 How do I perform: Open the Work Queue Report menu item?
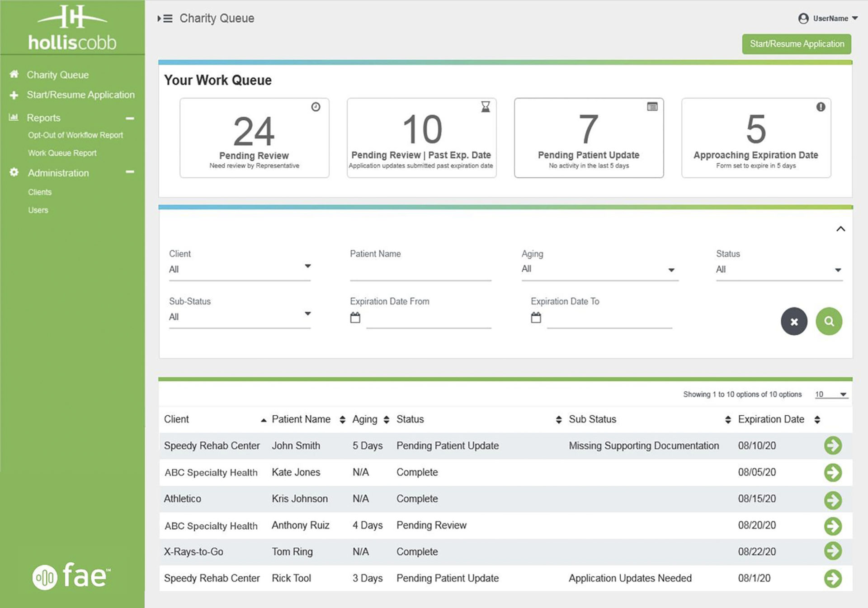click(62, 153)
